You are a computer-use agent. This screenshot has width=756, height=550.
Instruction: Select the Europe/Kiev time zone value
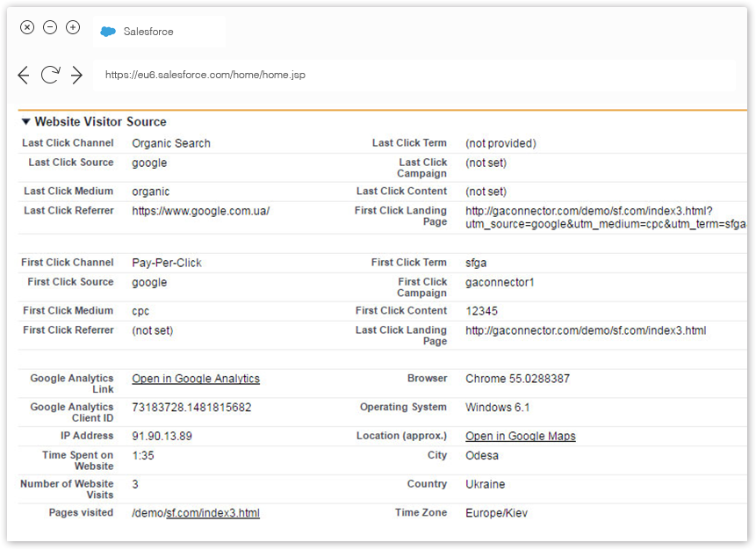[x=496, y=513]
